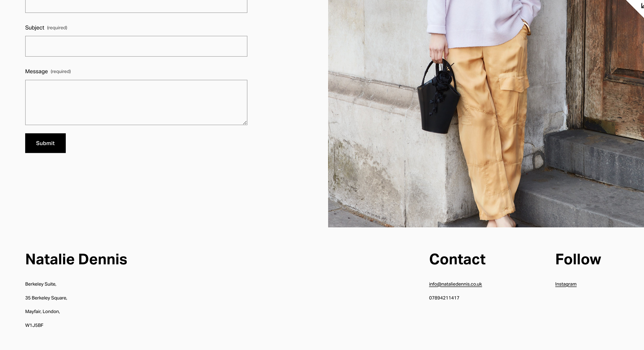Image resolution: width=644 pixels, height=350 pixels.
Task: Click the corner arrow icon on the photo
Action: [642, 5]
